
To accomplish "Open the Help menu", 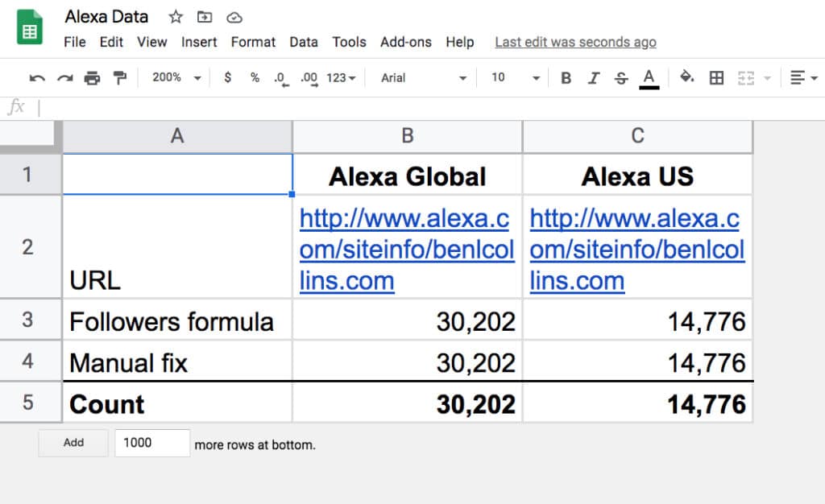I will [x=460, y=42].
